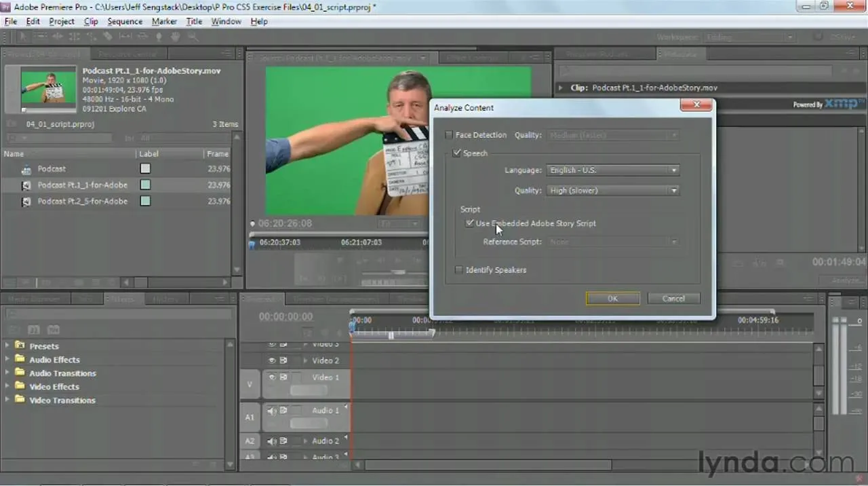Select the Slip tool
Viewport: 868px width, 486px height.
click(125, 37)
